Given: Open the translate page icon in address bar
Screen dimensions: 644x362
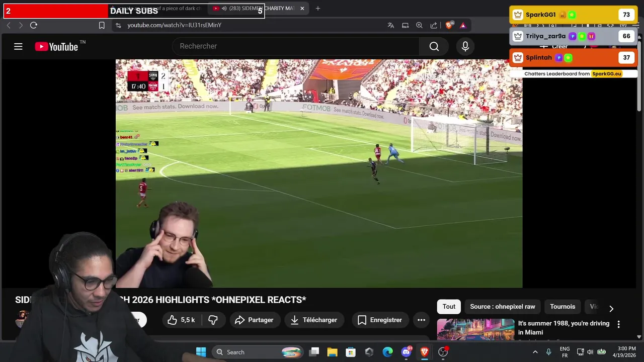Looking at the screenshot, I should [390, 25].
